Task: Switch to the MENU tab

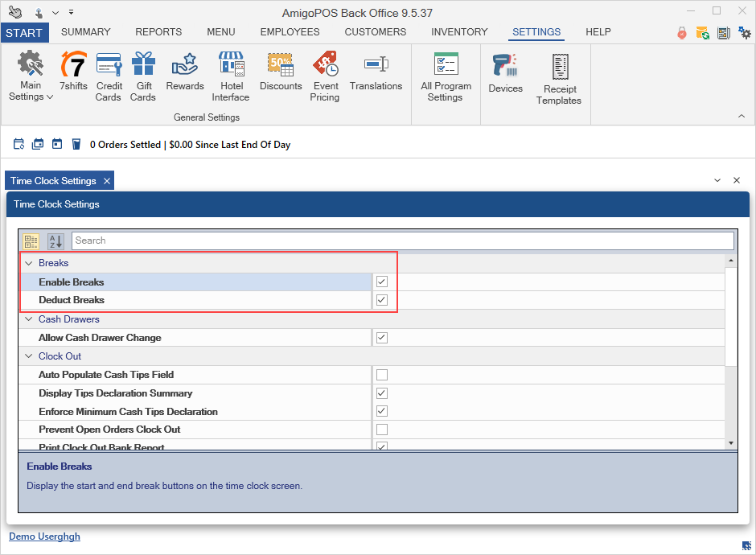Action: 221,32
